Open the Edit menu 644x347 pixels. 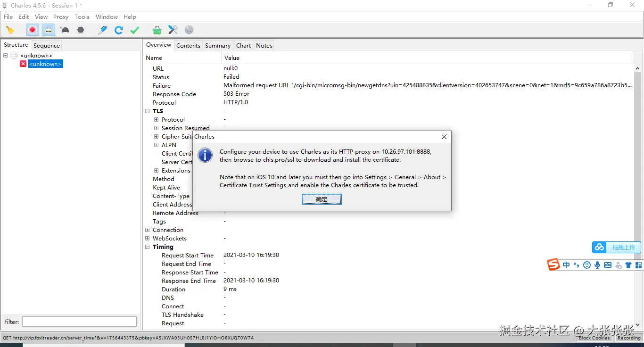[24, 17]
